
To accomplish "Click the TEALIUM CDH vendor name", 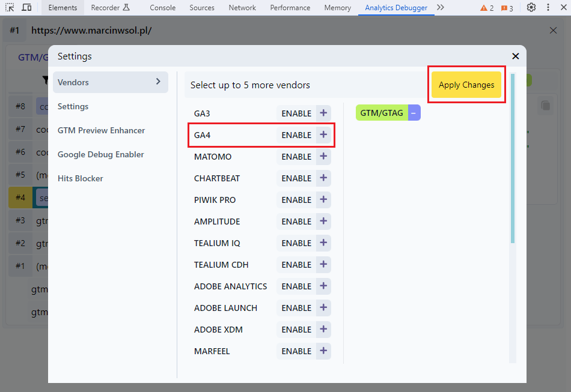I will pos(221,265).
